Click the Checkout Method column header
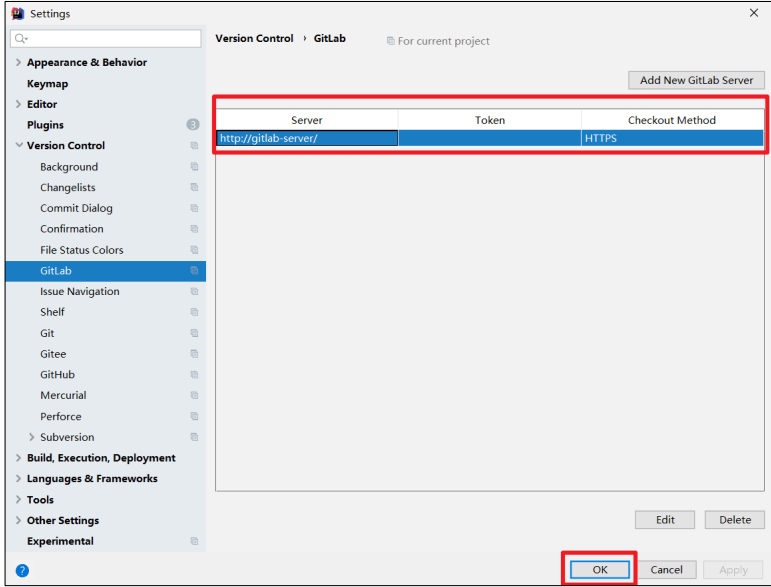This screenshot has width=771, height=587. (672, 120)
